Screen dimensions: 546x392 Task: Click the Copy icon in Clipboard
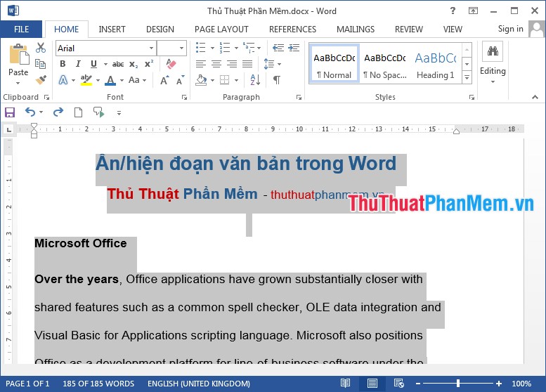coord(40,64)
